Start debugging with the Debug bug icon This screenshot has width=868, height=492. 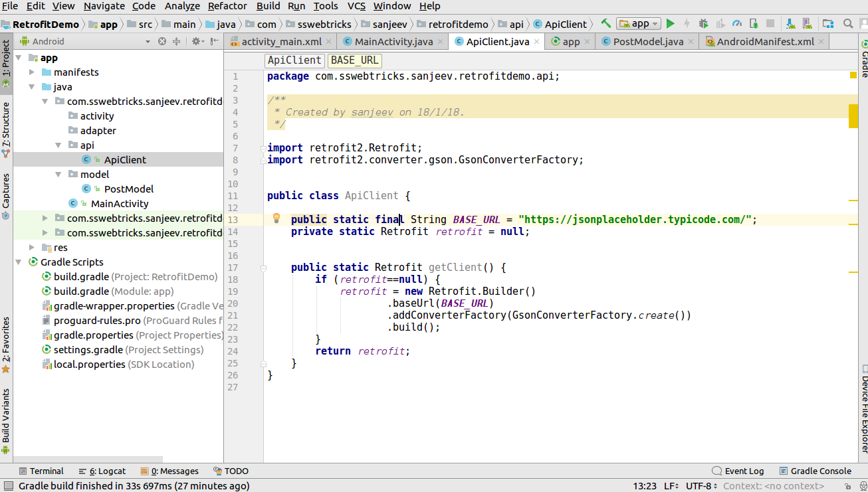[703, 24]
